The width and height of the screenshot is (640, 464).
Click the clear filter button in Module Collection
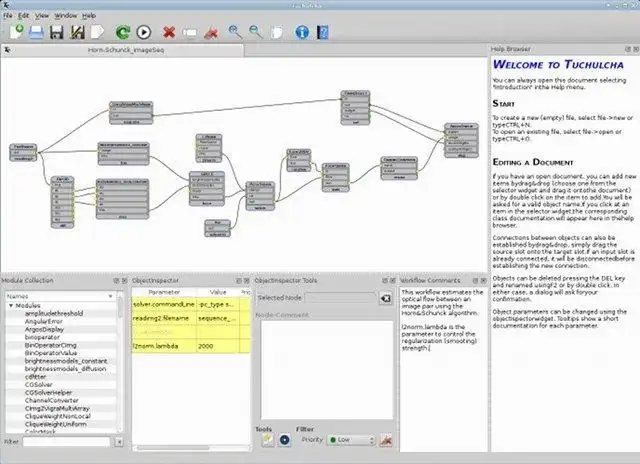tap(119, 442)
